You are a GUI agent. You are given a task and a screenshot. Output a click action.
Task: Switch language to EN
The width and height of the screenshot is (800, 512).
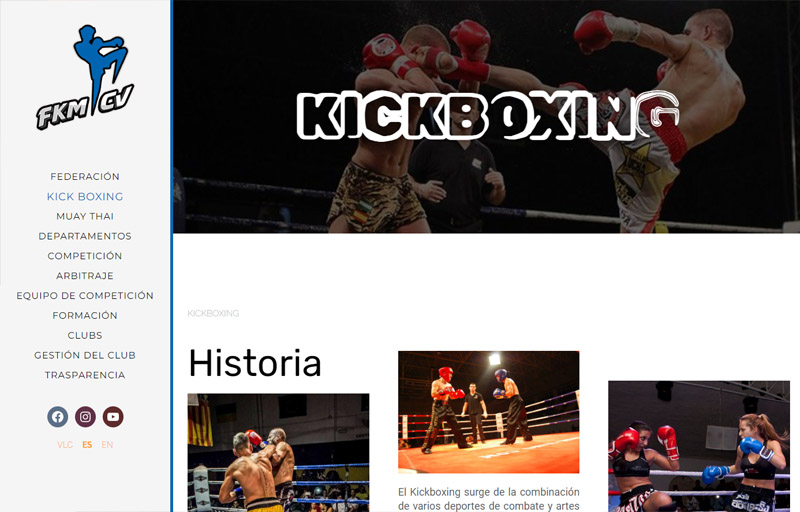(107, 445)
